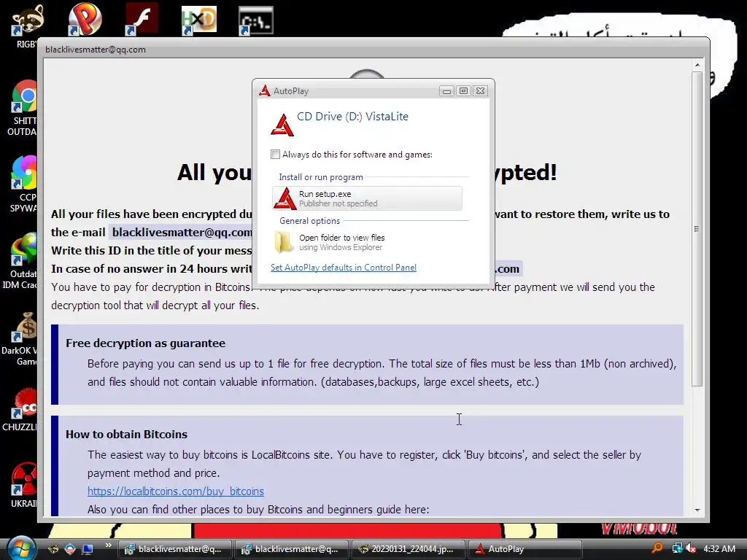Maximize the AutoPlay dialog
Image resolution: width=747 pixels, height=560 pixels.
pyautogui.click(x=463, y=91)
